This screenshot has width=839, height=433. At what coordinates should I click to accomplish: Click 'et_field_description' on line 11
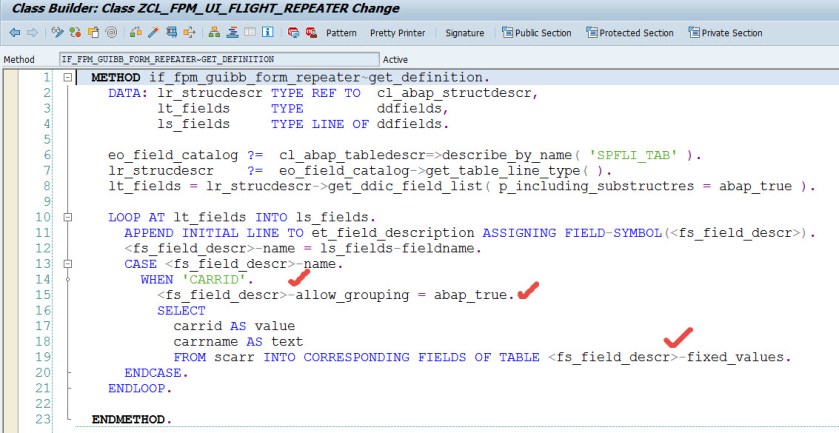point(393,233)
